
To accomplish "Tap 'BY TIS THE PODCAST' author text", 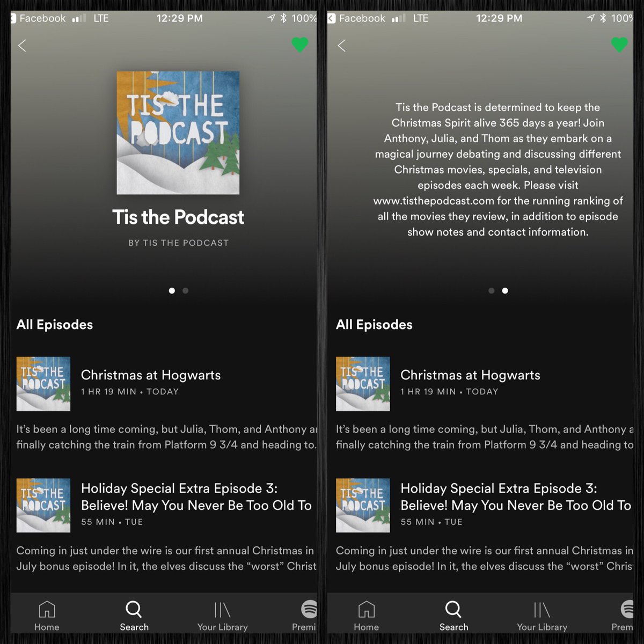I will [178, 243].
